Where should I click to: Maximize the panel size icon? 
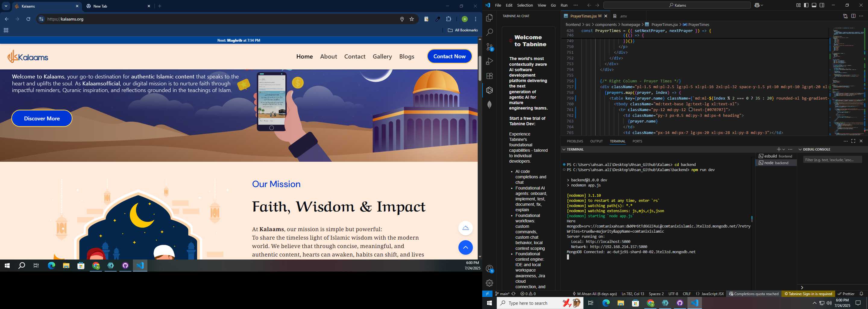pyautogui.click(x=853, y=141)
